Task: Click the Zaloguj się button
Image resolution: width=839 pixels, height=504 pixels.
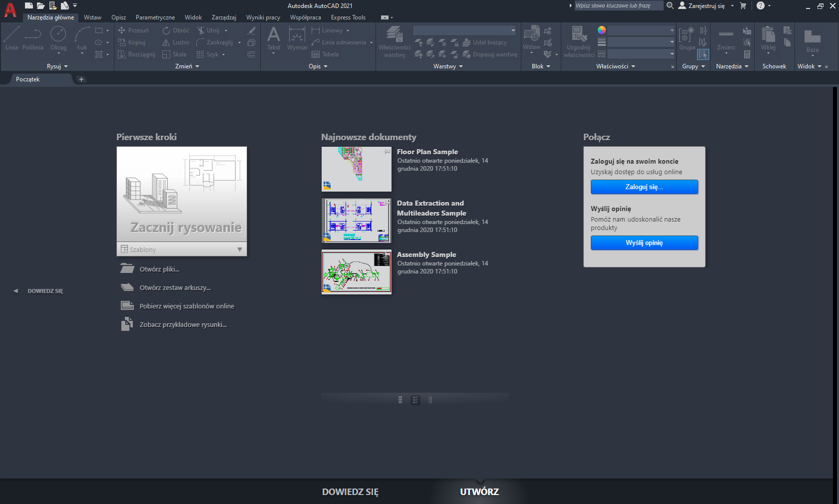Action: 644,187
